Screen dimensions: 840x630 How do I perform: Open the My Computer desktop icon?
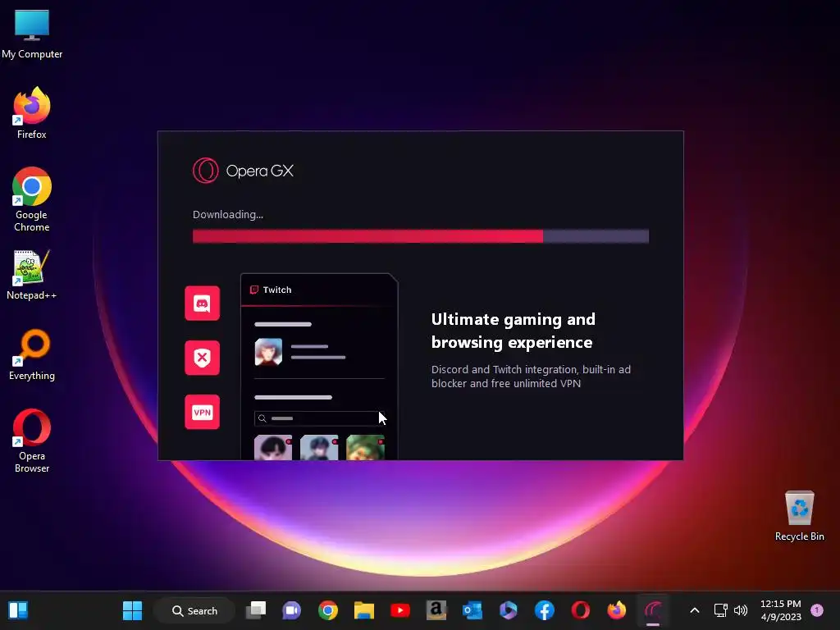[x=32, y=34]
